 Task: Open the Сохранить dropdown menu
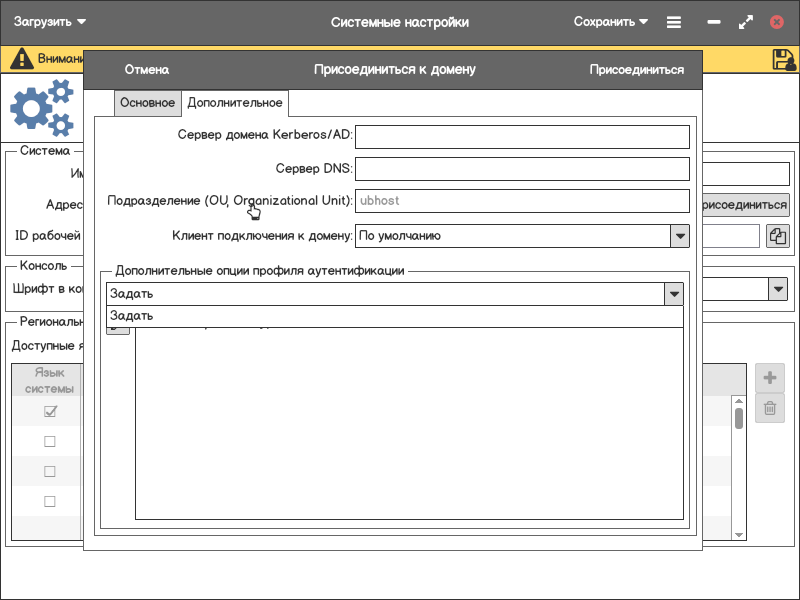[x=611, y=22]
